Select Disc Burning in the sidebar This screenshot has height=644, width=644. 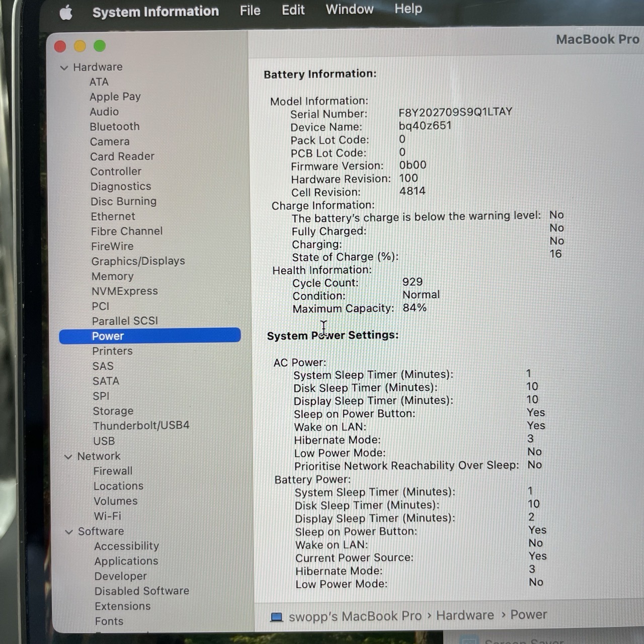[124, 202]
